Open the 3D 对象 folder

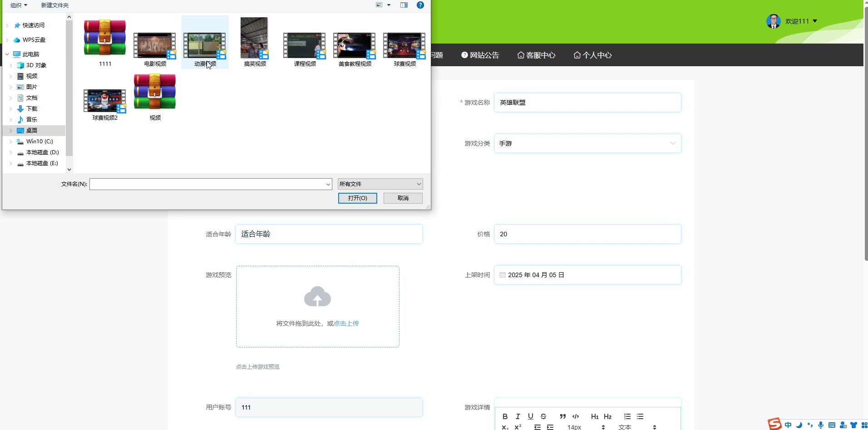click(x=36, y=65)
